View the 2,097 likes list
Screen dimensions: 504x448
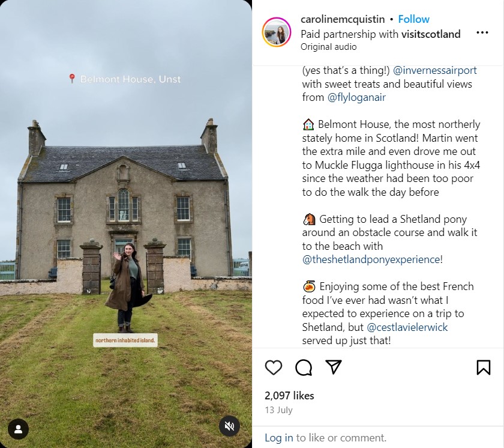[x=289, y=395]
